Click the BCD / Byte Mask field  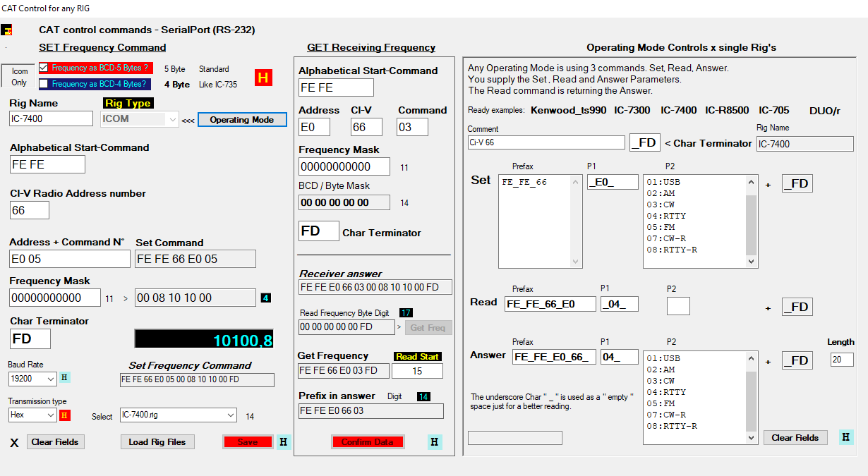[344, 202]
